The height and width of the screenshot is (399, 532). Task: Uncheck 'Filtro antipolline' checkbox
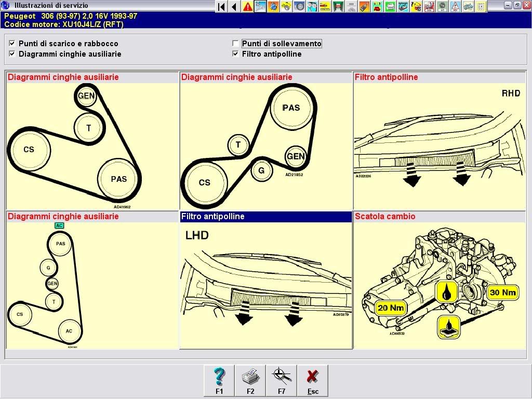[235, 54]
